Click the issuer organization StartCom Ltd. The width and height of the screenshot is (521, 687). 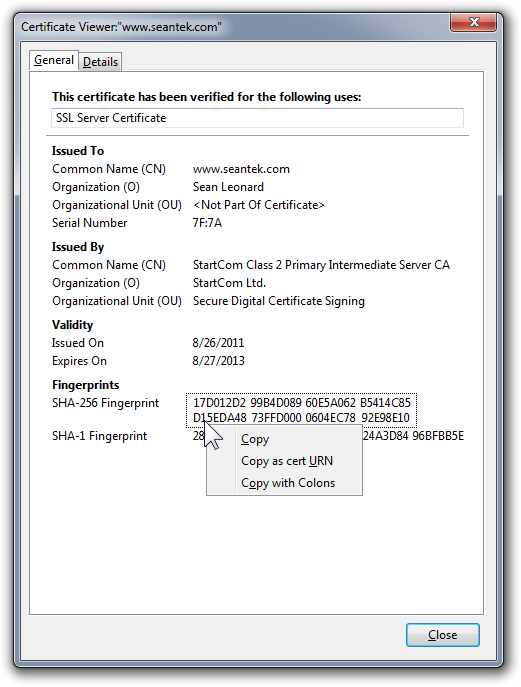coord(229,283)
